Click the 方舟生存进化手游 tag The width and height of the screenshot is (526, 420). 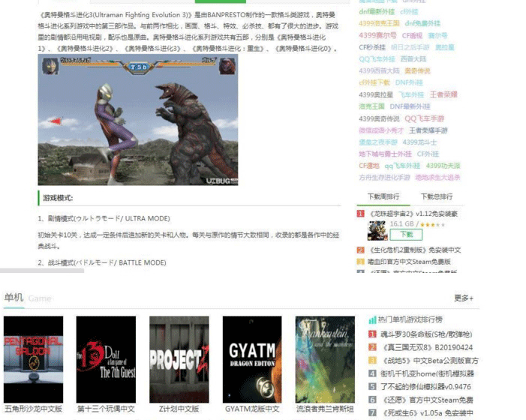pyautogui.click(x=384, y=177)
